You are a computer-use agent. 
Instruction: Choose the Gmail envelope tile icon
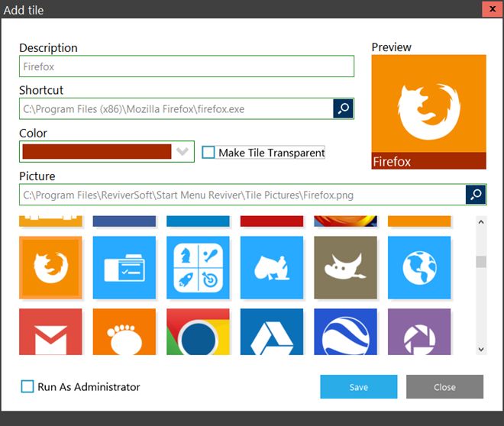pos(50,332)
